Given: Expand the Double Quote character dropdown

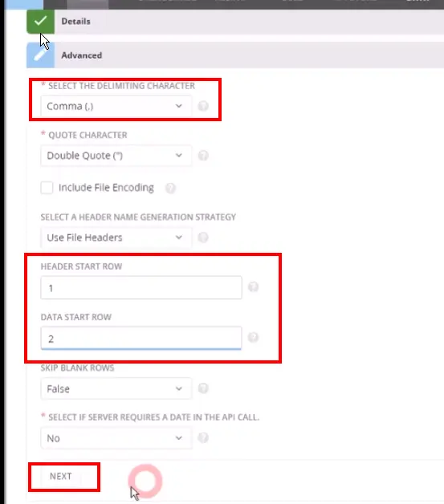Looking at the screenshot, I should 116,156.
